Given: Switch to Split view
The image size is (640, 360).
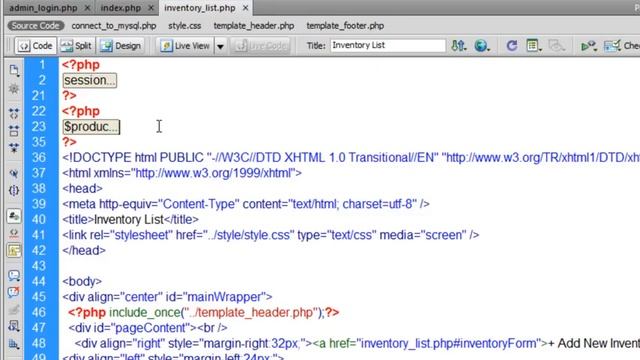Looking at the screenshot, I should point(77,46).
